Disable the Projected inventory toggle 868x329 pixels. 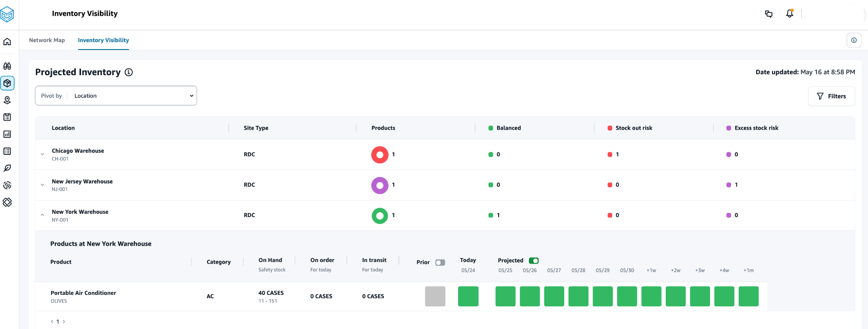pos(534,261)
